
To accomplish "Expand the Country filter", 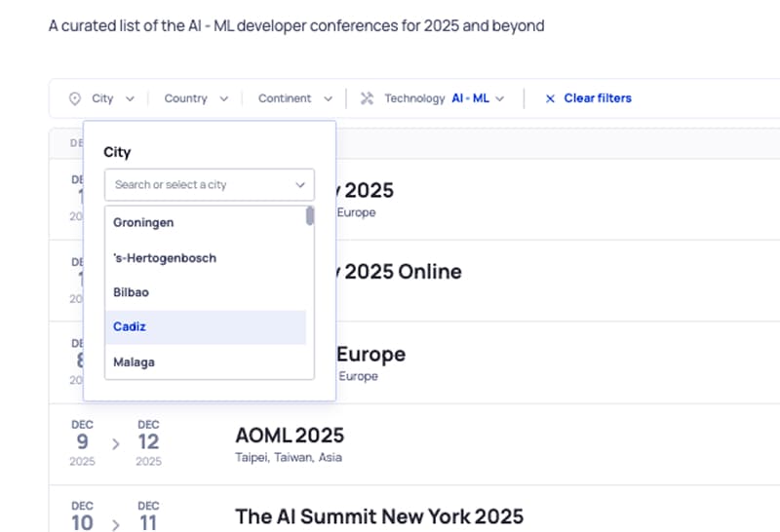I will click(x=196, y=98).
